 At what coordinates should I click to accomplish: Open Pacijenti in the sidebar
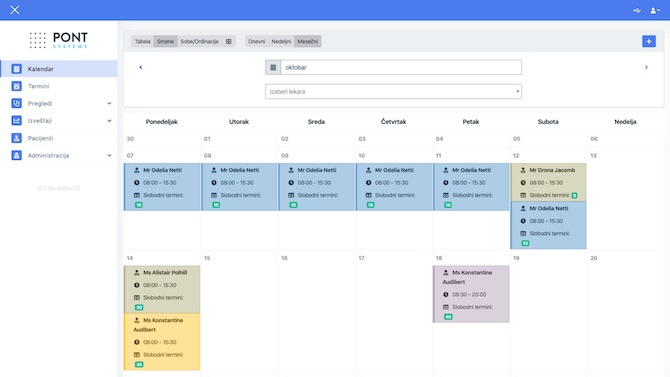(59, 138)
